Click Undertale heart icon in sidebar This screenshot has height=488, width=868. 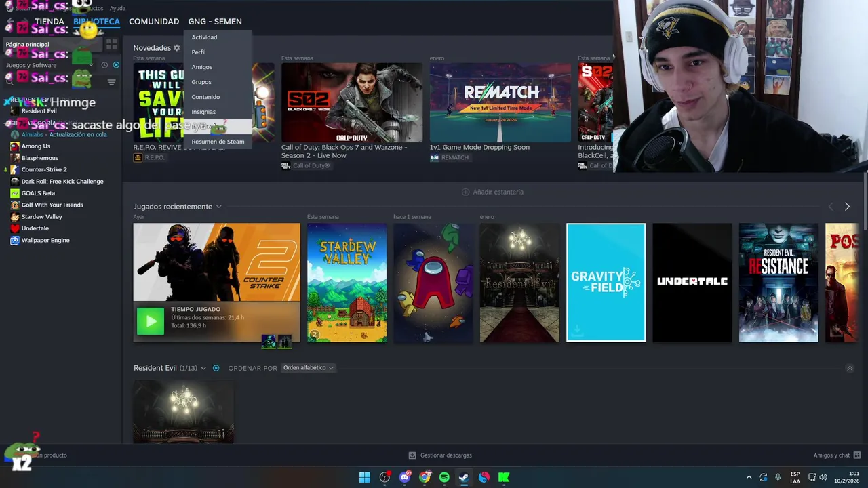pyautogui.click(x=15, y=228)
